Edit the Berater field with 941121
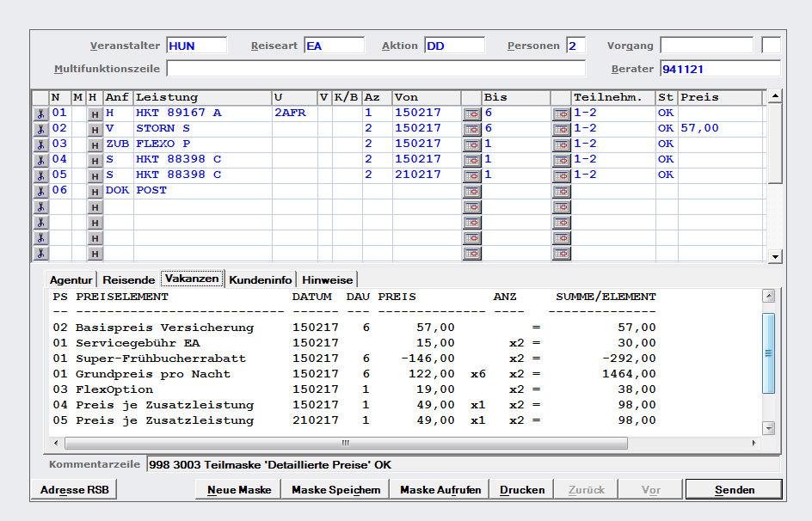Screen dimensions: 812x521 [x=720, y=68]
